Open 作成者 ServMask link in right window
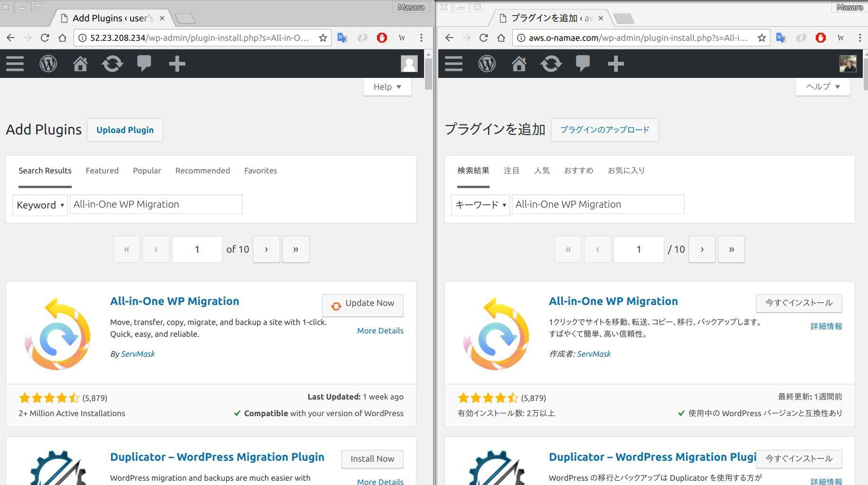Image resolution: width=868 pixels, height=485 pixels. [594, 354]
